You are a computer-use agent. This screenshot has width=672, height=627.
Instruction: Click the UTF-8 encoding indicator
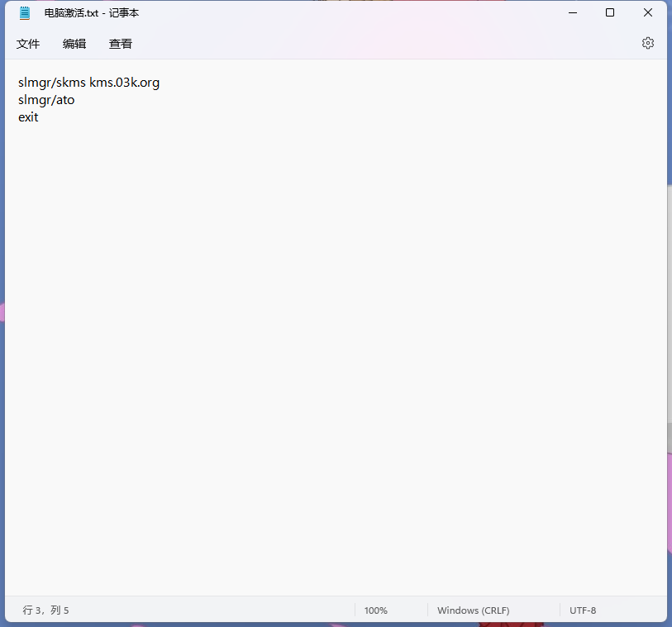(x=583, y=610)
